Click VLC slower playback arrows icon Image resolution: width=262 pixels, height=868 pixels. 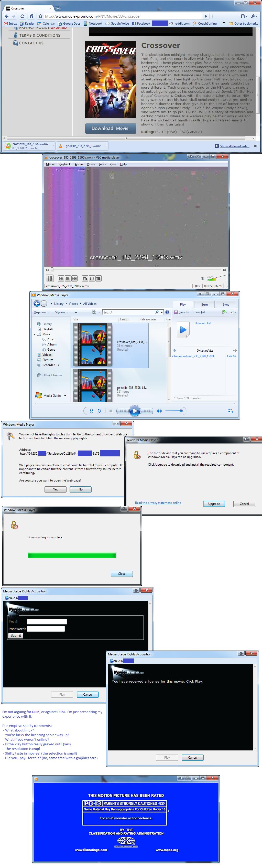pos(48,270)
